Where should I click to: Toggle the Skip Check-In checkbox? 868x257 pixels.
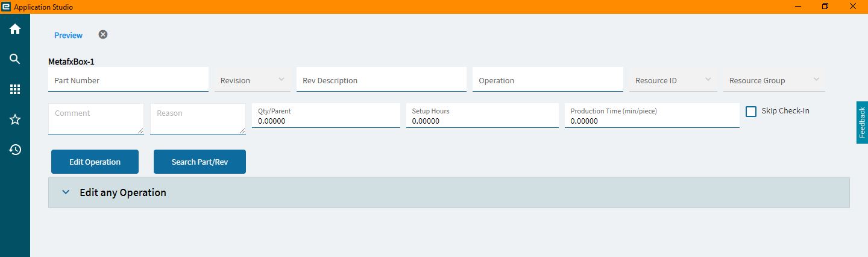[751, 112]
